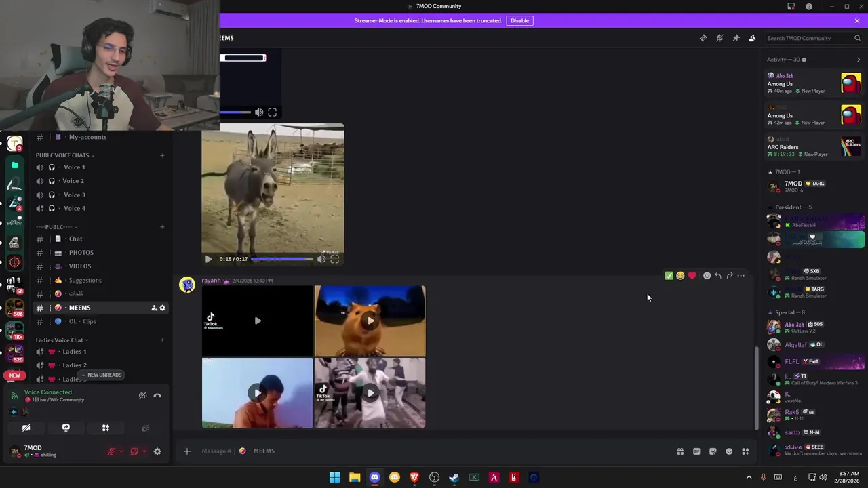868x488 pixels.
Task: Fullscreen the top cropped video
Action: [x=272, y=113]
